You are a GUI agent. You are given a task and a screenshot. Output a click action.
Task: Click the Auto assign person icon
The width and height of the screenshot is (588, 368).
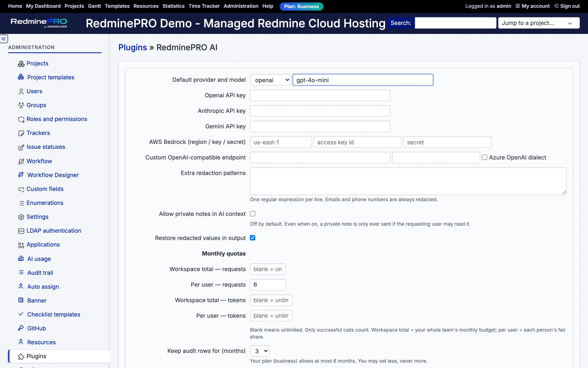[x=21, y=286]
